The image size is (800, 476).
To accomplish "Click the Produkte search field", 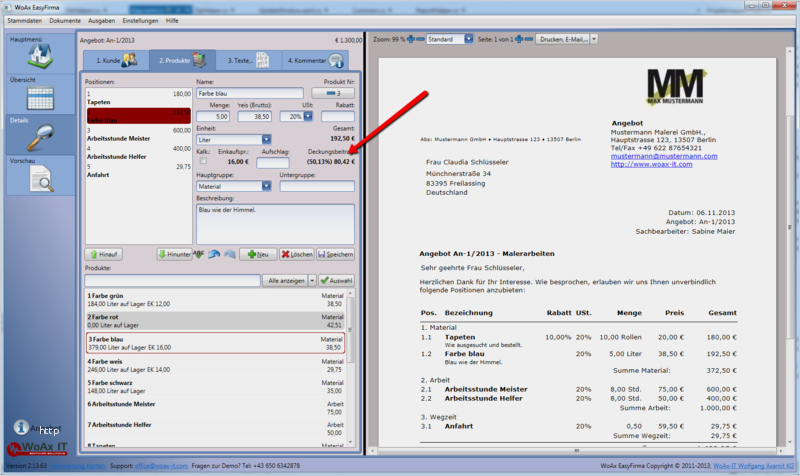I will (172, 281).
